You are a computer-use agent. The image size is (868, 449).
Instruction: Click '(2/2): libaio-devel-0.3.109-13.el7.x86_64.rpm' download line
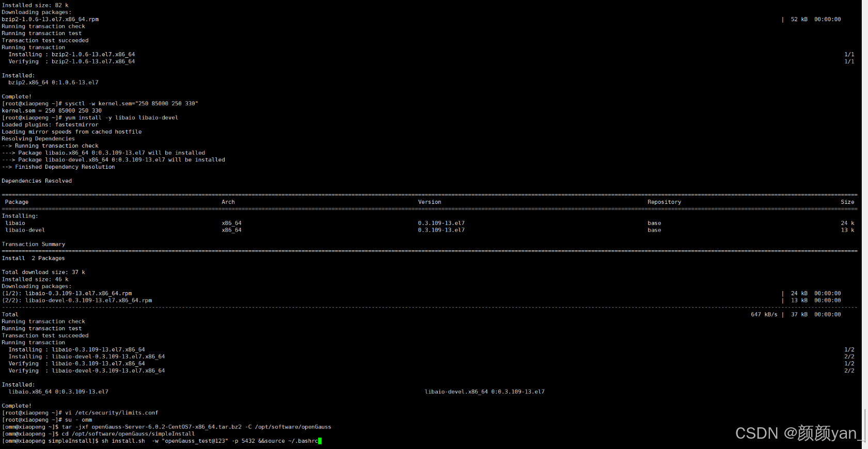click(77, 300)
